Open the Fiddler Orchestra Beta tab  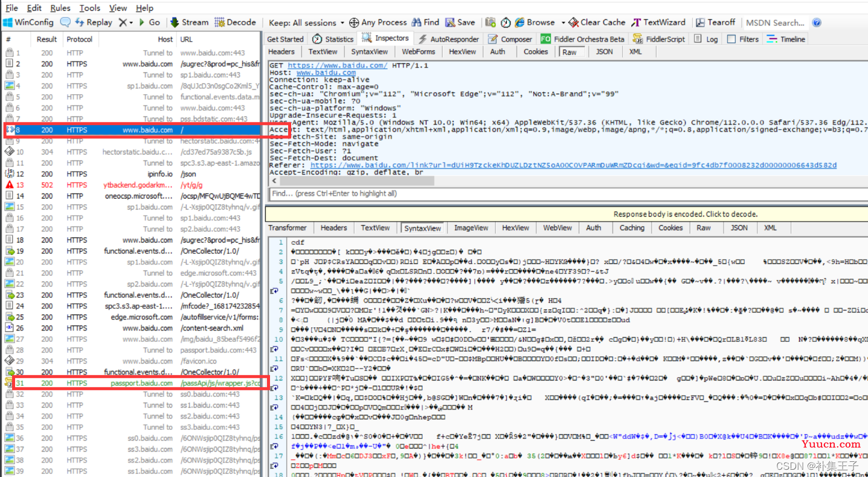[583, 39]
